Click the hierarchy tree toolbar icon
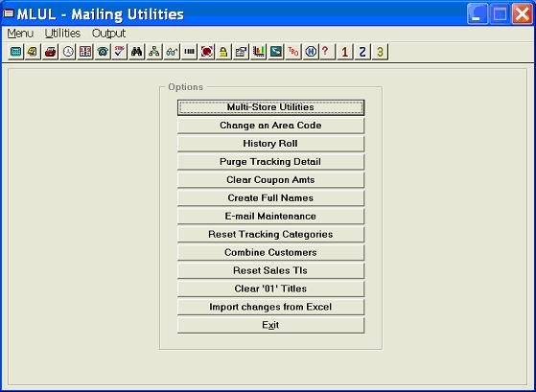This screenshot has height=392, width=536. coord(154,52)
